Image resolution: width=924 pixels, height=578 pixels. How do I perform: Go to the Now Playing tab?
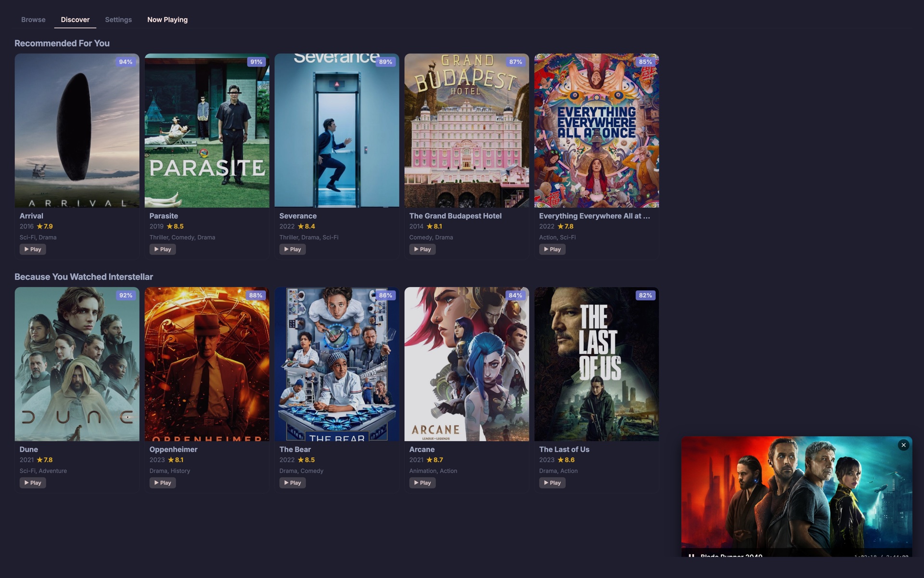[167, 20]
